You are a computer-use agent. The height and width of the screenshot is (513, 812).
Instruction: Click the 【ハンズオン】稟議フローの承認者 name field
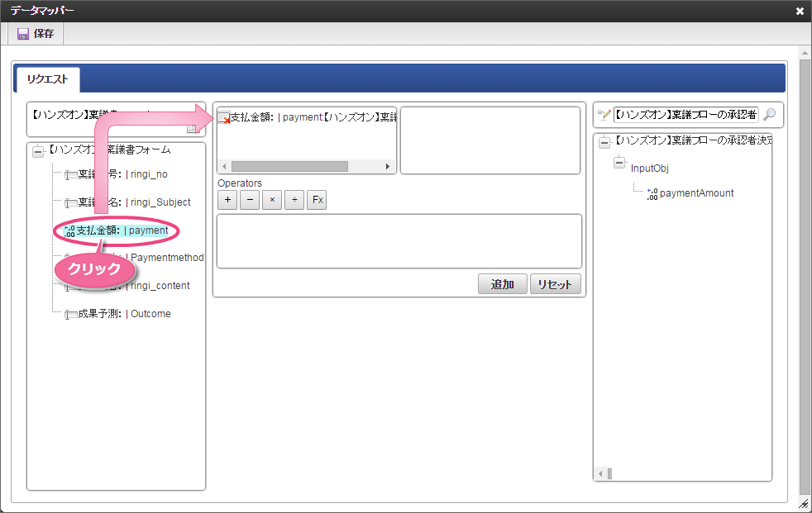(685, 115)
